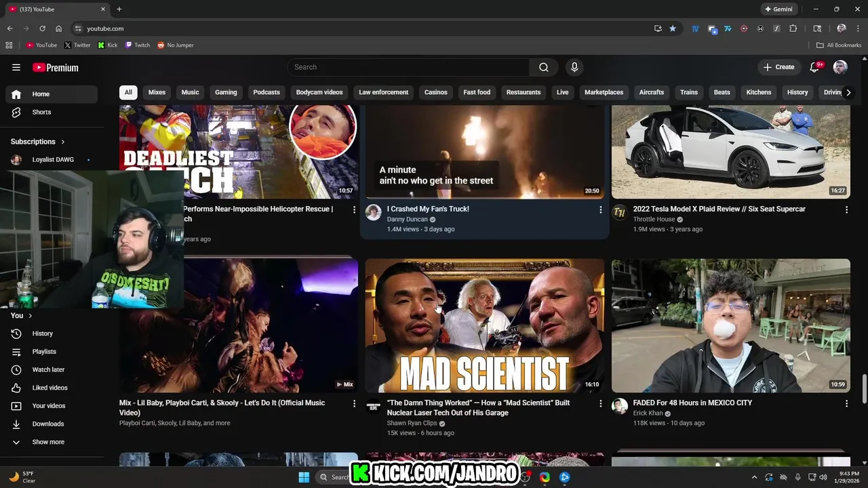Open more actions for I Crashed My Fan's Truck
Image resolution: width=868 pixels, height=488 pixels.
(600, 210)
